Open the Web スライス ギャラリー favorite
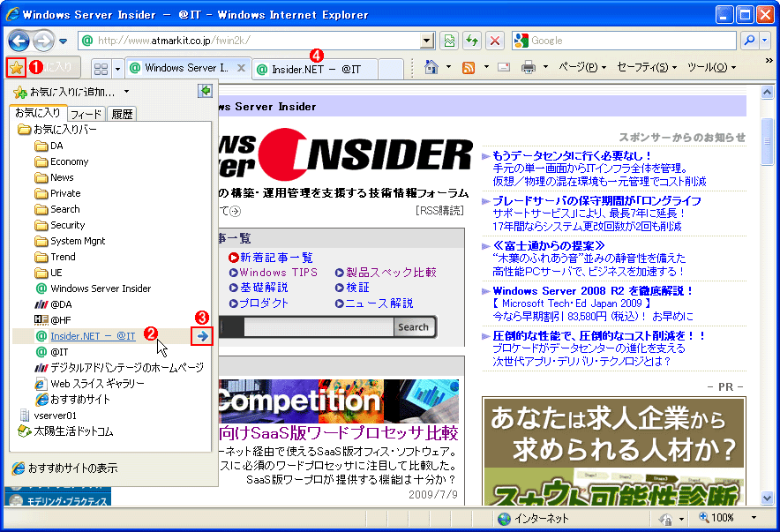The width and height of the screenshot is (780, 532). 89,384
